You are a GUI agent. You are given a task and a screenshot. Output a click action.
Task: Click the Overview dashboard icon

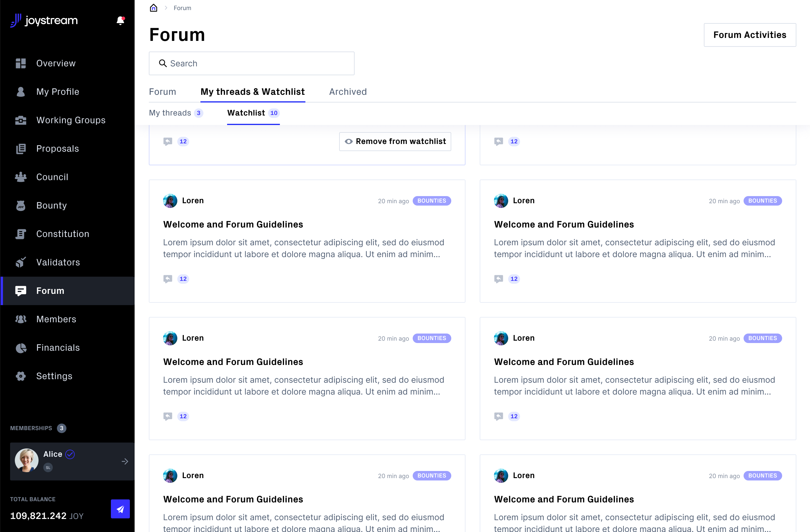pos(21,63)
